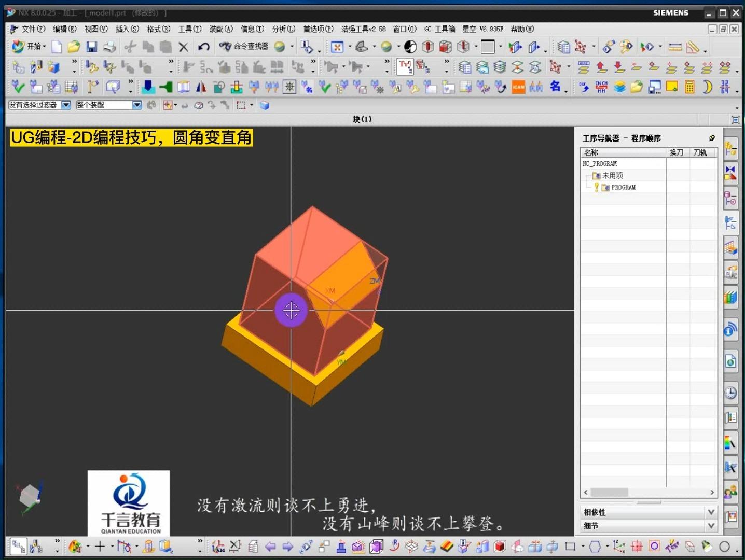Open the 整个装配 scope dropdown

pyautogui.click(x=137, y=105)
